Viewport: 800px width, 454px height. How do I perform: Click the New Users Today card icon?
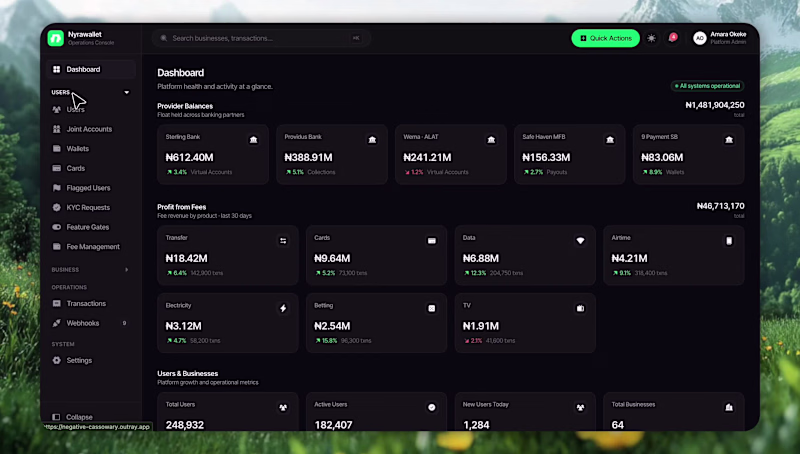pyautogui.click(x=581, y=407)
